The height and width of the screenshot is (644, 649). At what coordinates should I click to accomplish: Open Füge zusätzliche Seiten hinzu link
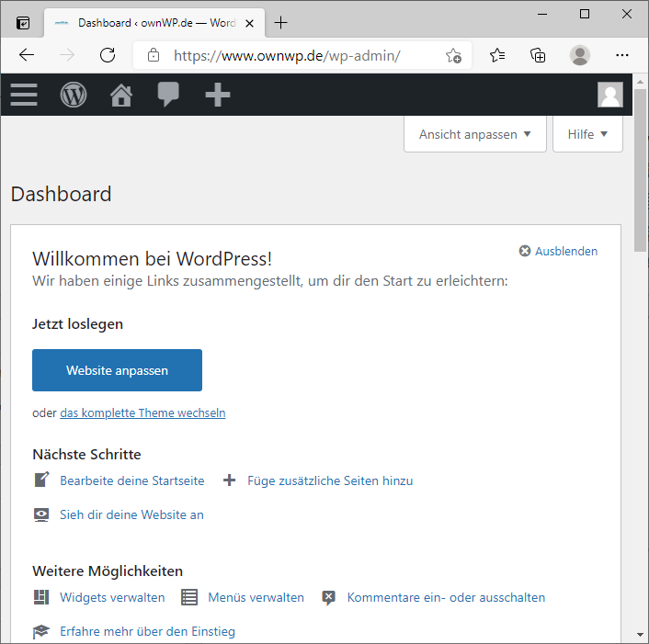[330, 480]
